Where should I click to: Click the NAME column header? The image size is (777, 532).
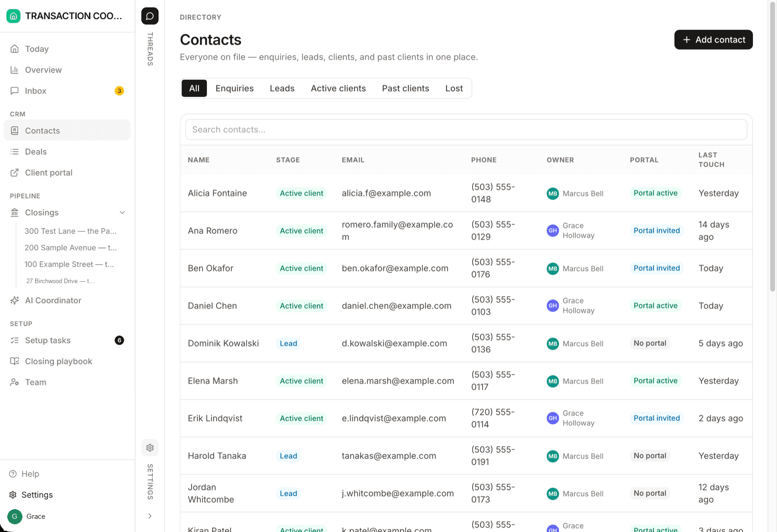coord(199,160)
